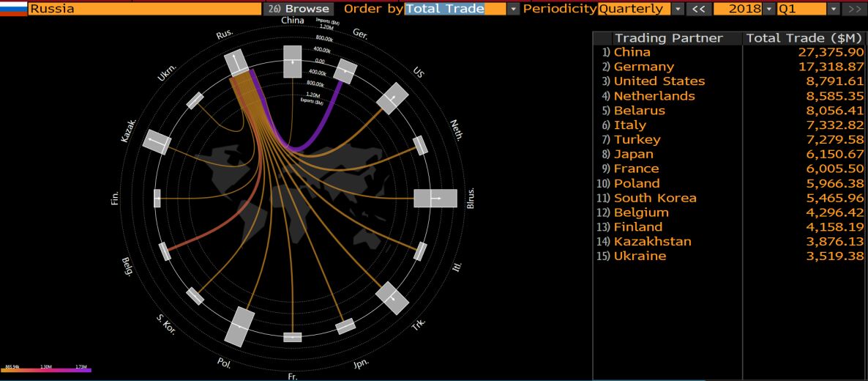Image resolution: width=868 pixels, height=381 pixels.
Task: Select the Ukrn. node bar in chart
Action: [x=195, y=100]
